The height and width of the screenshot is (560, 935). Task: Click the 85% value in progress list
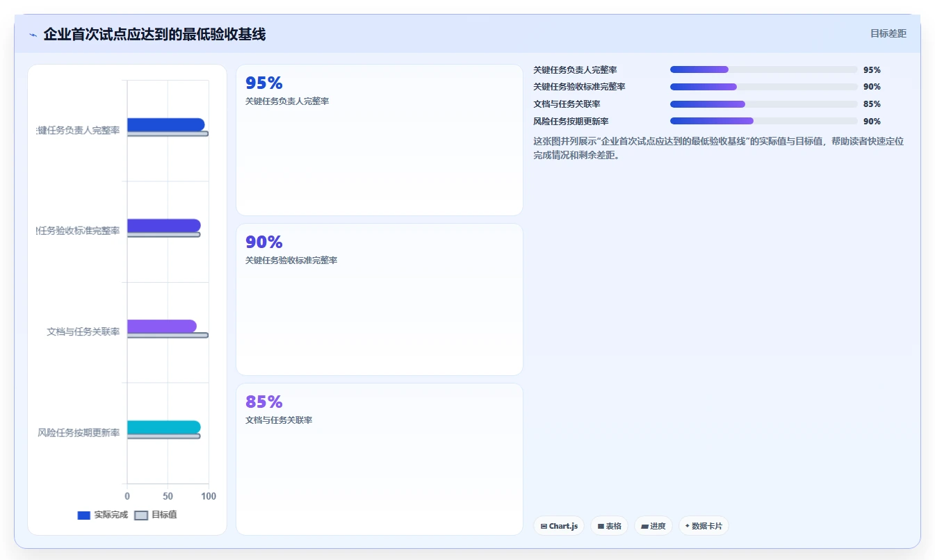[872, 104]
